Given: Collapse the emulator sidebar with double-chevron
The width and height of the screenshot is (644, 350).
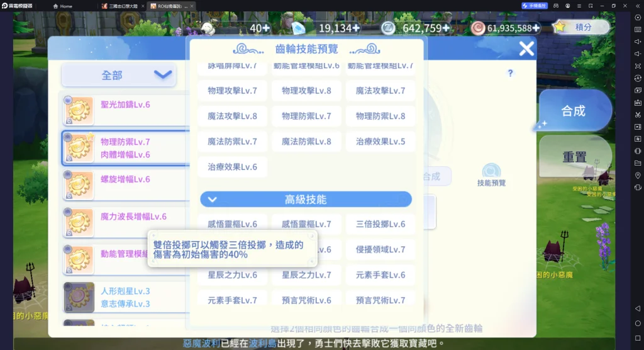Looking at the screenshot, I should pyautogui.click(x=636, y=6).
